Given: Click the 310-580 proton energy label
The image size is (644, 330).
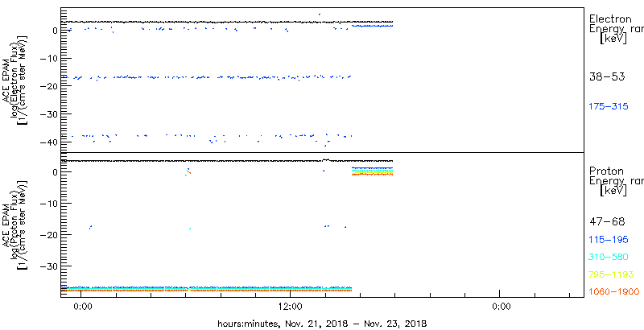Looking at the screenshot, I should point(609,258).
